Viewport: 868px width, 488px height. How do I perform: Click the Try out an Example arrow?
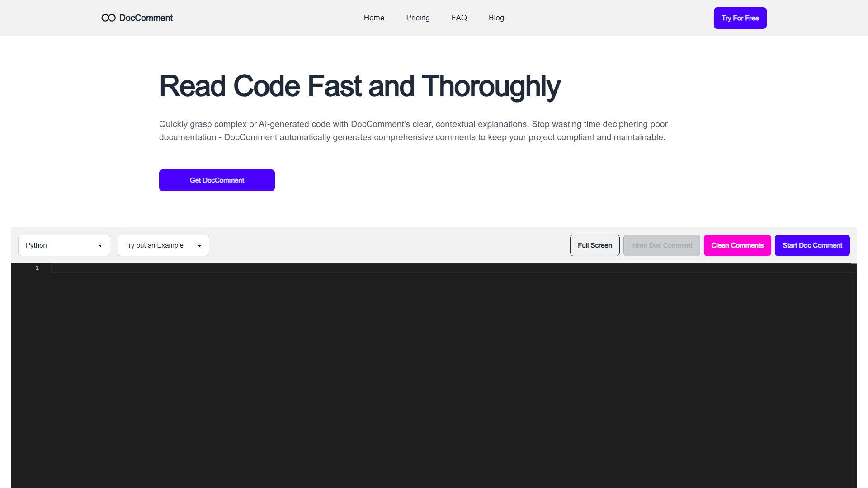click(x=199, y=246)
